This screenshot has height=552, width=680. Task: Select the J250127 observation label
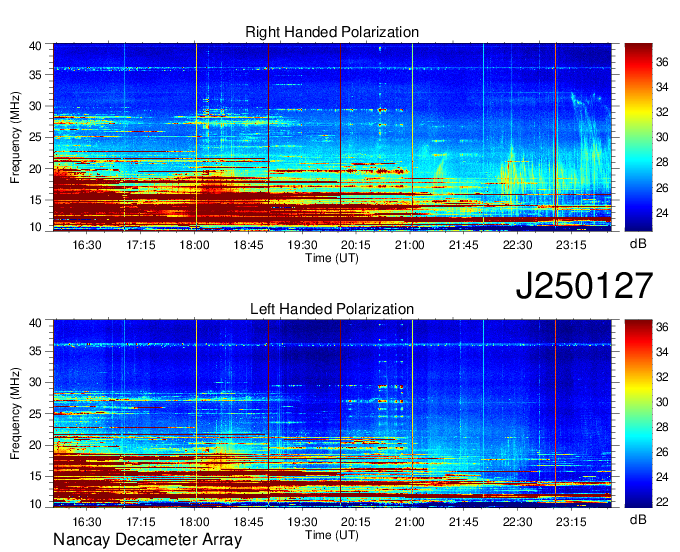click(x=584, y=286)
